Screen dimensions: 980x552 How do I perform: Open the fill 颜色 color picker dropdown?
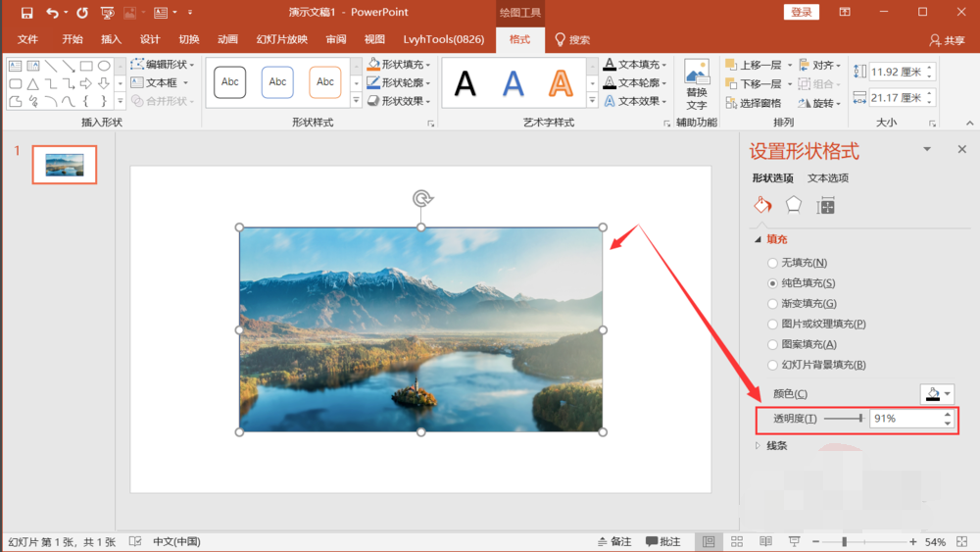click(x=937, y=394)
